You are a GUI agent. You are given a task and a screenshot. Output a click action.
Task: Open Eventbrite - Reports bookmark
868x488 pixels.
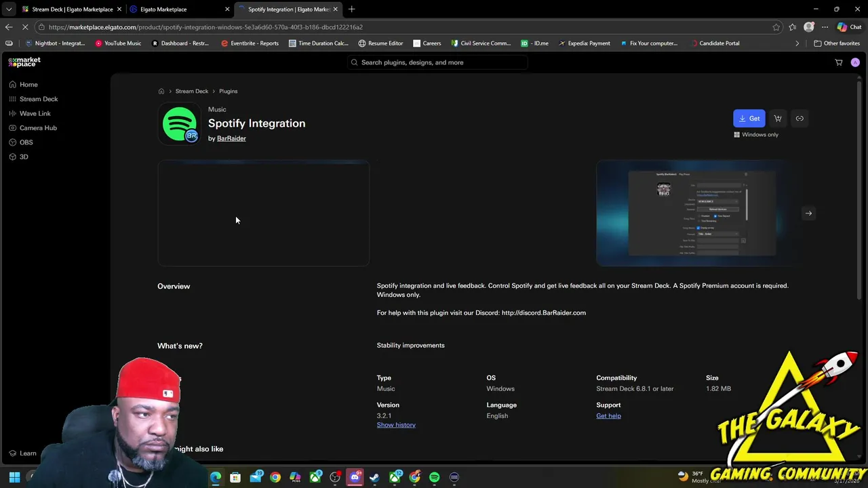click(250, 43)
